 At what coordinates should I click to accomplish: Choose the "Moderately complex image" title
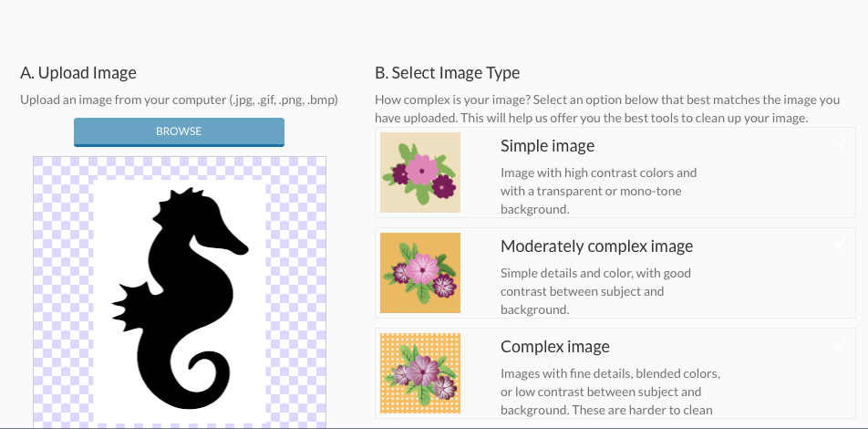[x=596, y=246]
